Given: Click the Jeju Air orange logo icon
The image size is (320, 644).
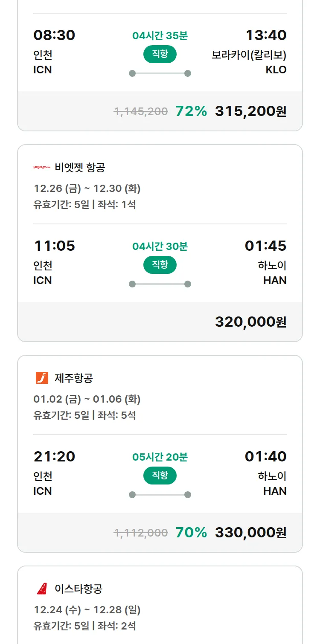Looking at the screenshot, I should (42, 378).
